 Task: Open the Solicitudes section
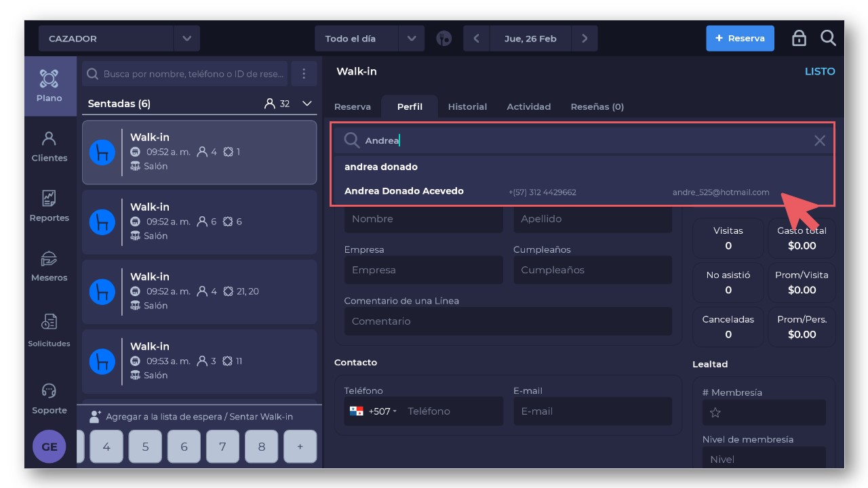point(49,330)
